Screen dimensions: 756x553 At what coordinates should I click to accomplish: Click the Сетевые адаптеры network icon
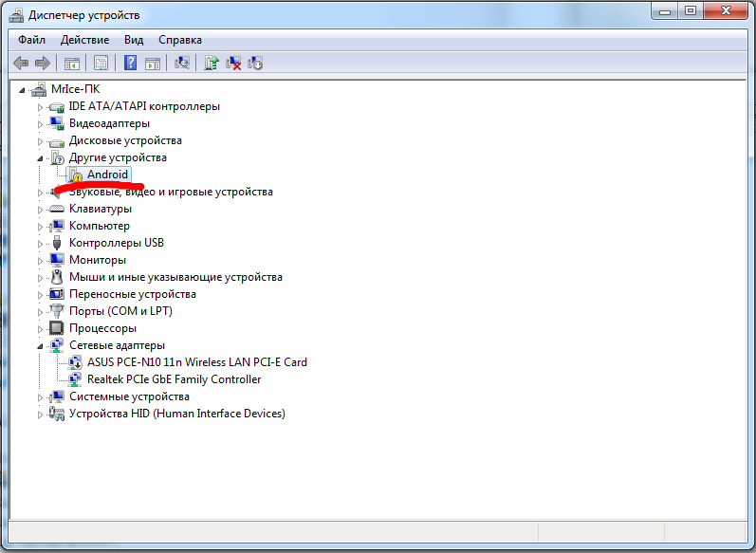57,345
